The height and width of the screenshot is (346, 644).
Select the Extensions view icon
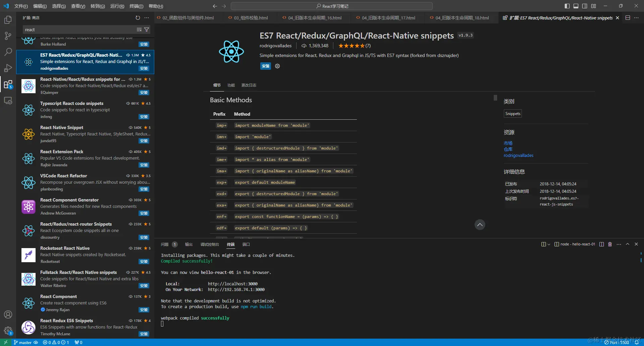(x=8, y=84)
